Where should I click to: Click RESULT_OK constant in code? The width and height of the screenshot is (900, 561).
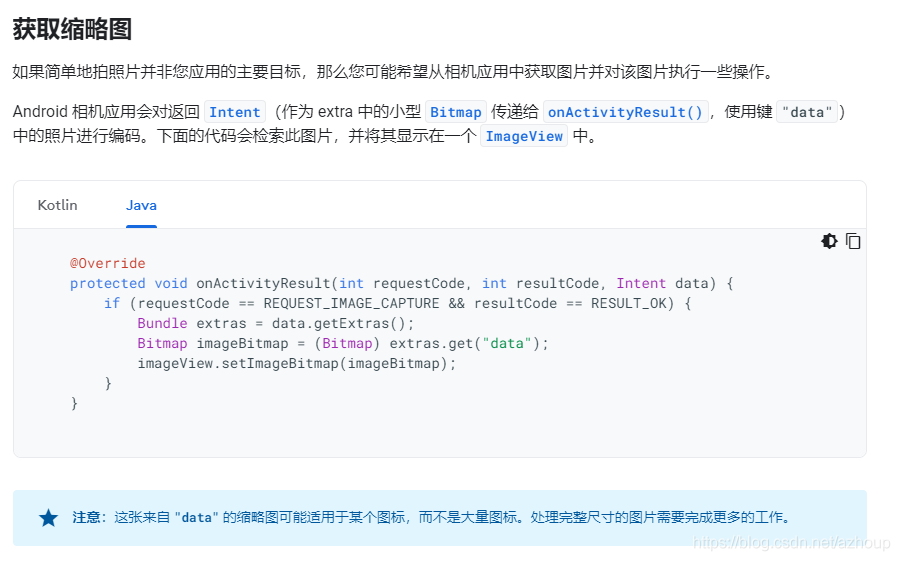pos(629,303)
